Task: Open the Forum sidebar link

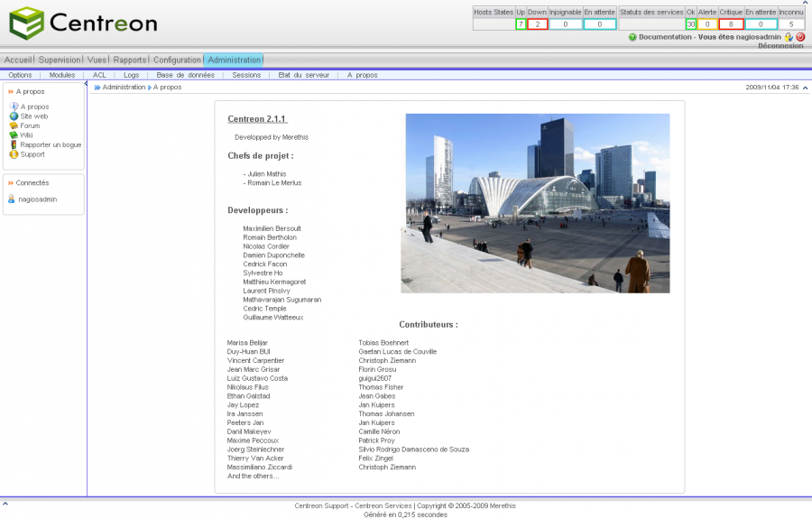Action: [x=30, y=125]
